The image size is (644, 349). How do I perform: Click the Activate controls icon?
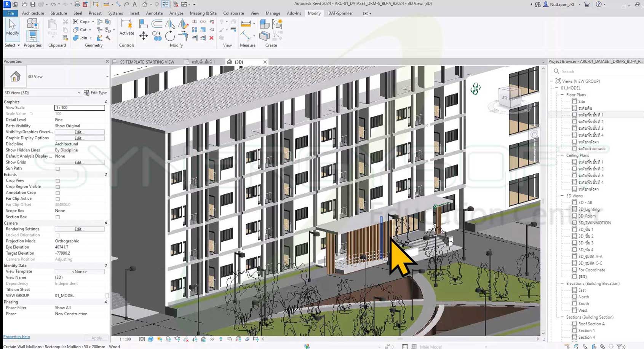[126, 27]
